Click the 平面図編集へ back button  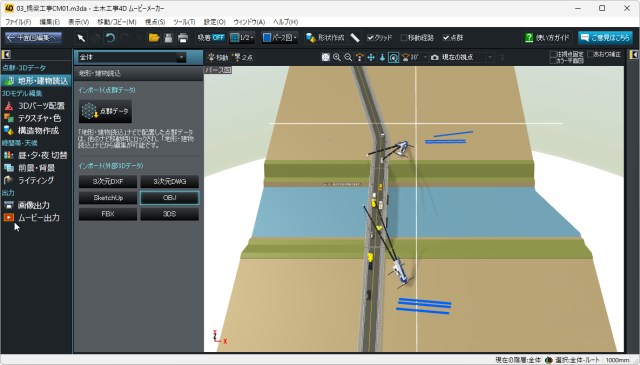[x=33, y=38]
